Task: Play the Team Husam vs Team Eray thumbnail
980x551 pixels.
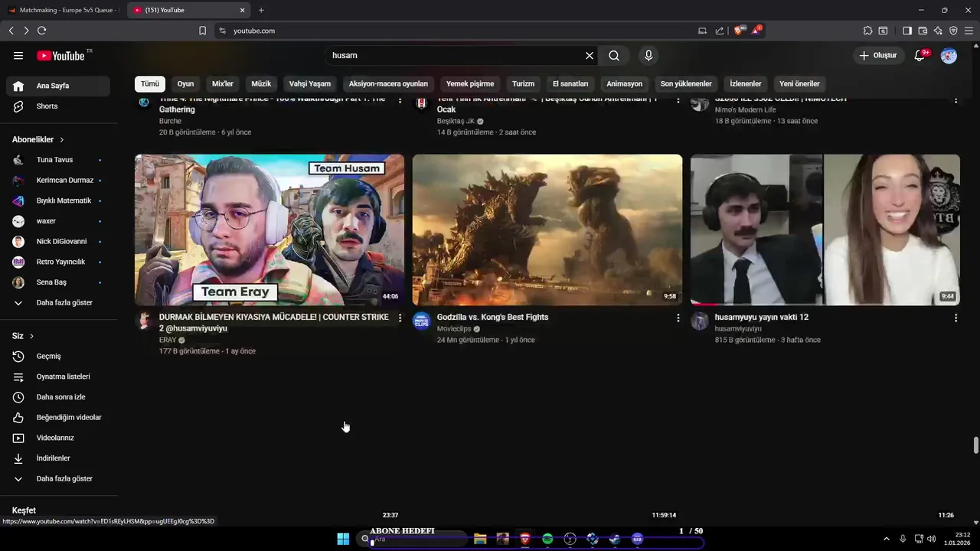Action: tap(269, 230)
